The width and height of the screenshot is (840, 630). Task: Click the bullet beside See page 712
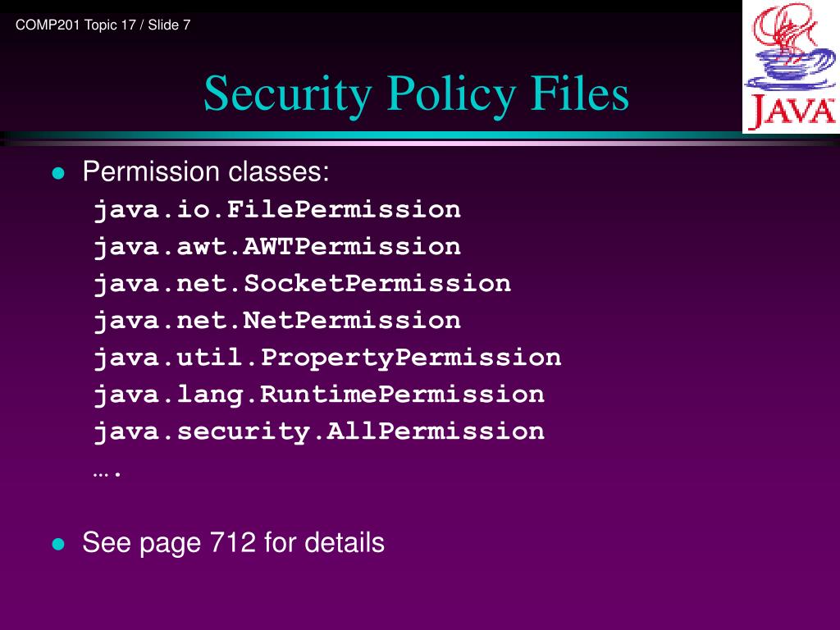[x=58, y=545]
